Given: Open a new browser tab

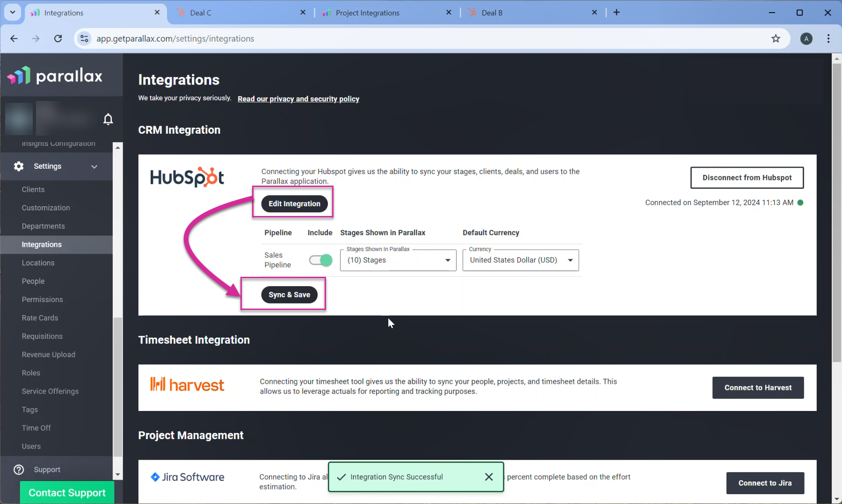Looking at the screenshot, I should coord(617,13).
